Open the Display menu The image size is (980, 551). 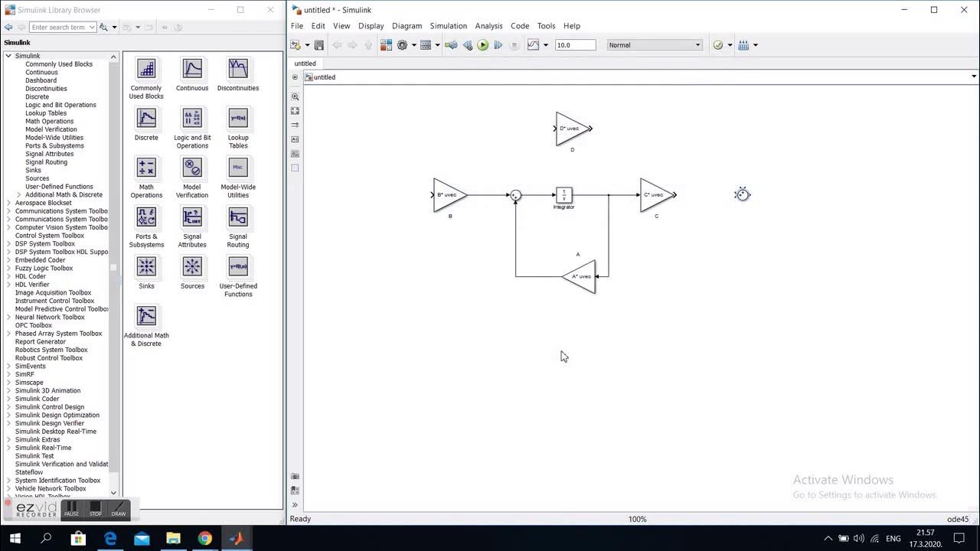[371, 26]
